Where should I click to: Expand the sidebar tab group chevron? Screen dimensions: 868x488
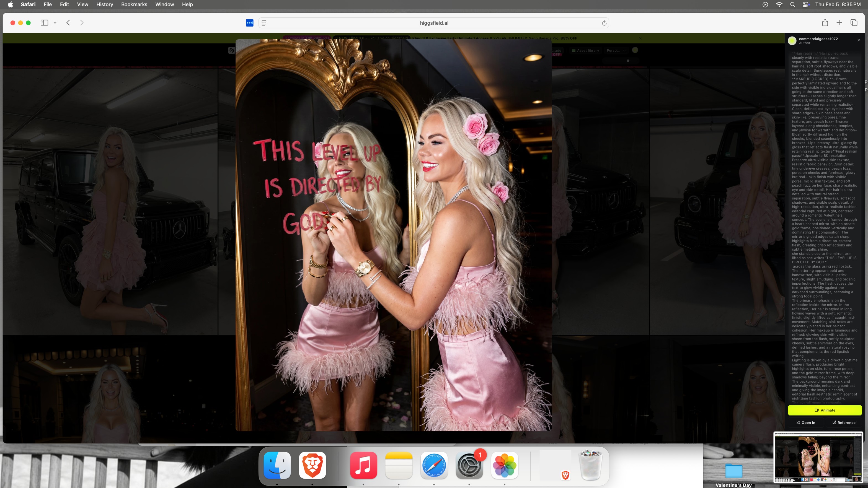[x=55, y=23]
